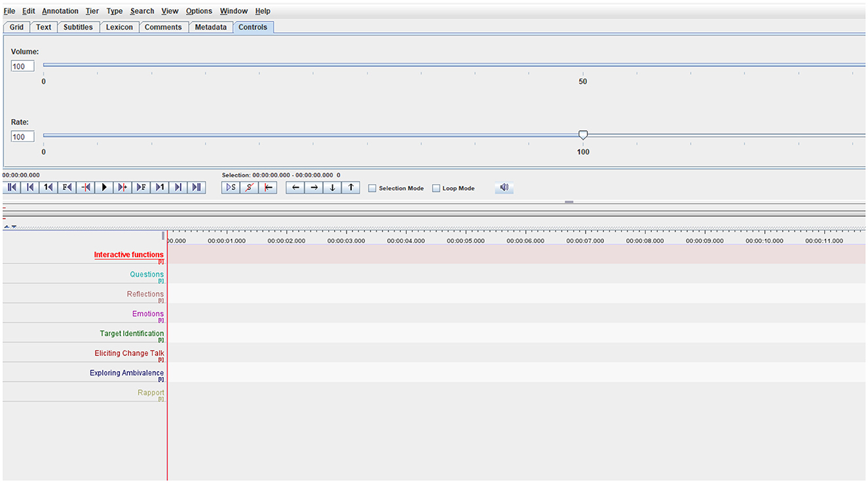Enable the Selection Mode checkbox

coord(372,188)
